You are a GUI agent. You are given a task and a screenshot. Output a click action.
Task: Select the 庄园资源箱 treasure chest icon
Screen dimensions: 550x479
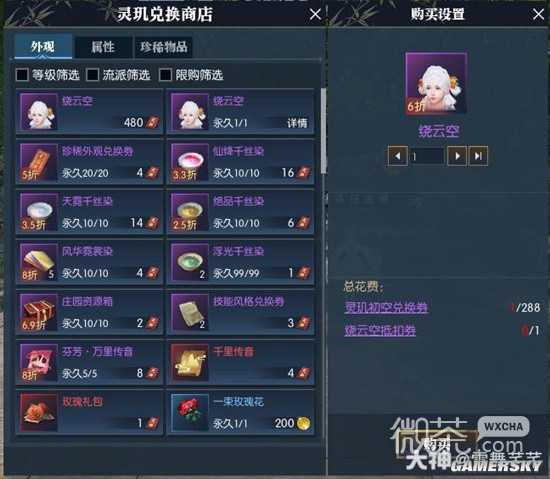39,312
